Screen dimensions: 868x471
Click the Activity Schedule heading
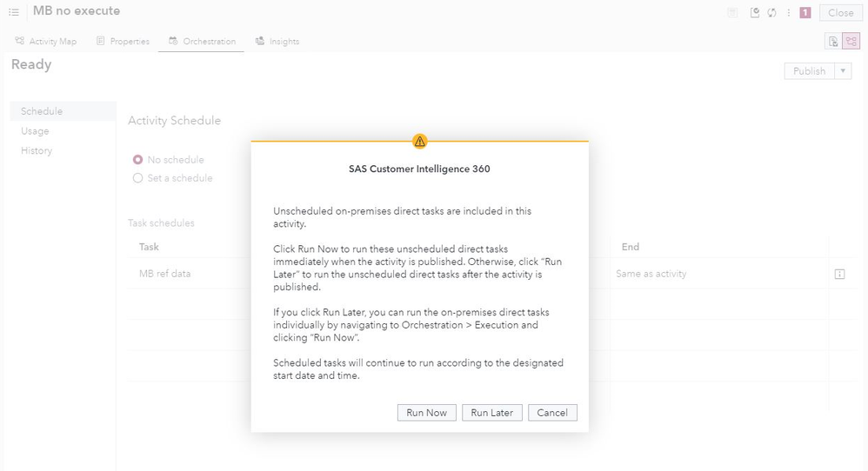coord(174,121)
